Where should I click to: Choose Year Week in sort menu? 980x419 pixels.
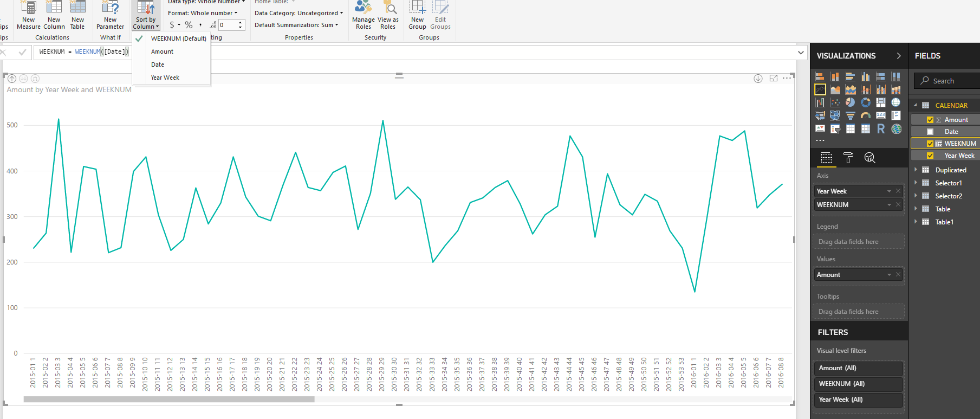pos(165,78)
